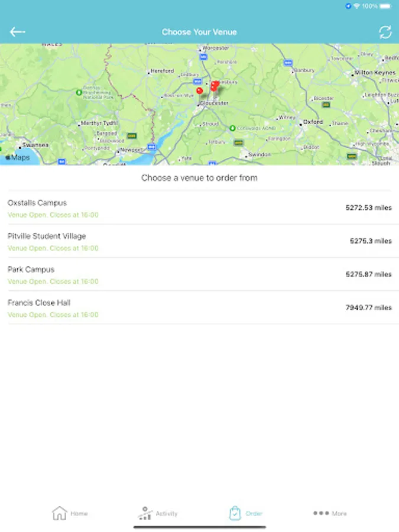
Task: Open the Home tab
Action: (x=70, y=513)
